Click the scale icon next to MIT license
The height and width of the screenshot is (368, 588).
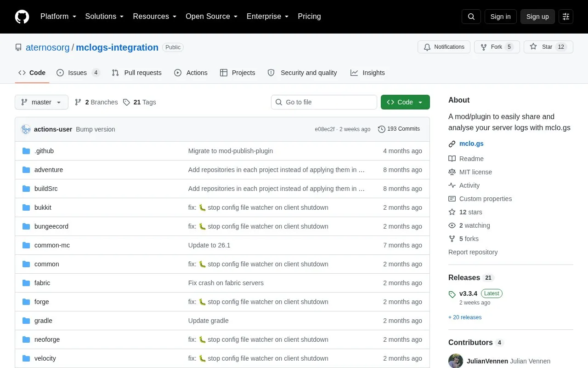coord(452,172)
